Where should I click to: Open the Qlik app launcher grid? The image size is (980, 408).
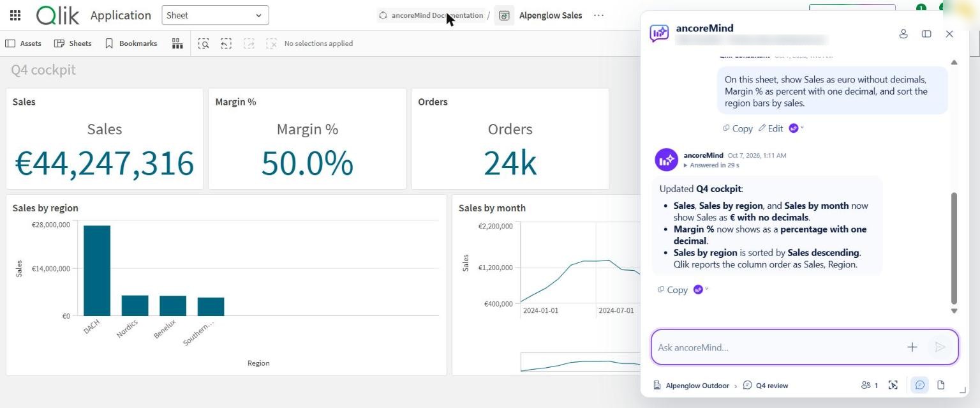pos(15,15)
